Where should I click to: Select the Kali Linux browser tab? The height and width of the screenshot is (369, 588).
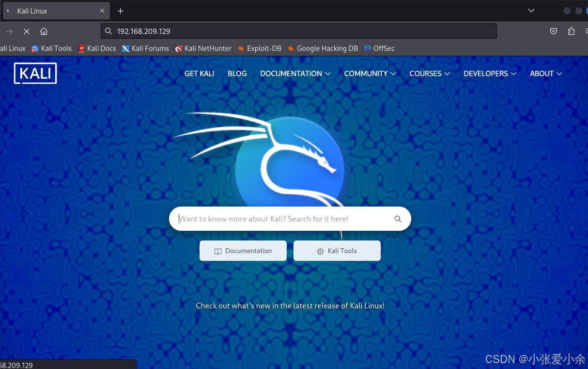click(56, 11)
